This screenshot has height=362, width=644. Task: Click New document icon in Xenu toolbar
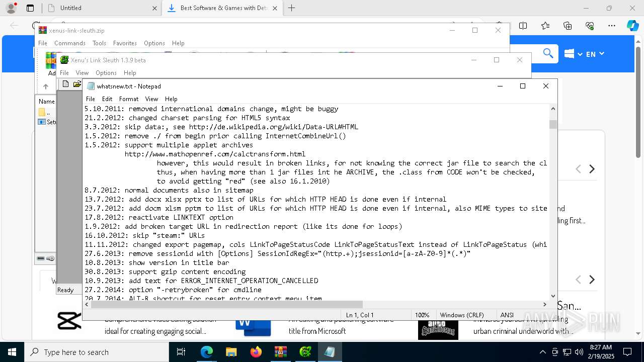65,84
